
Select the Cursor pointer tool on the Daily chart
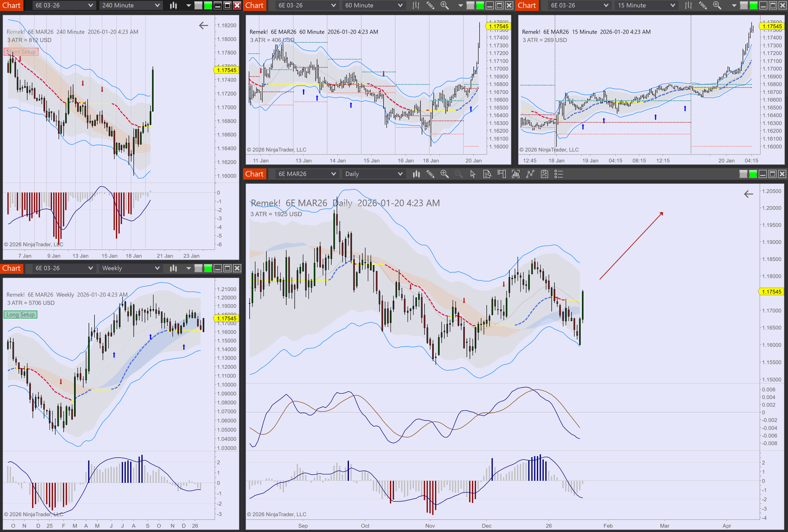click(x=472, y=174)
